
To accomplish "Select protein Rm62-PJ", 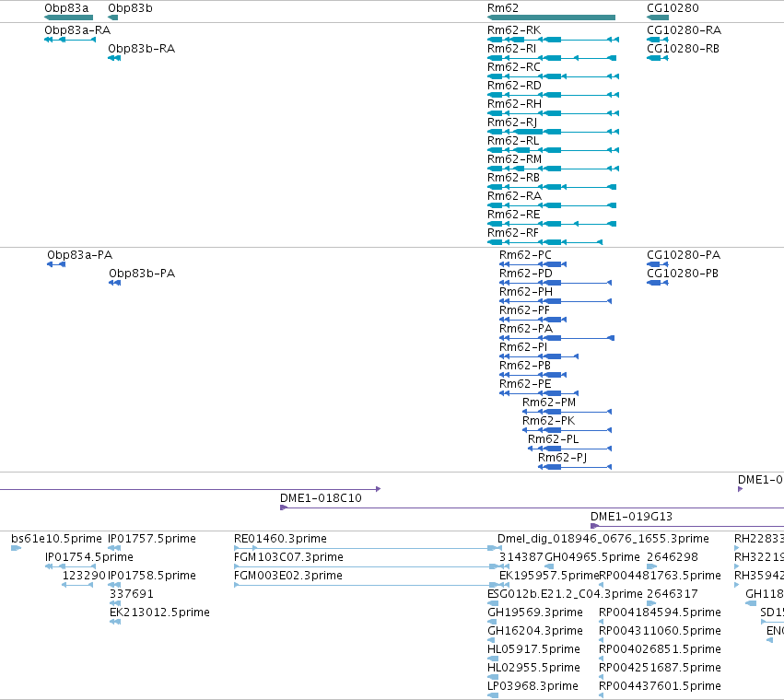I will [x=575, y=468].
